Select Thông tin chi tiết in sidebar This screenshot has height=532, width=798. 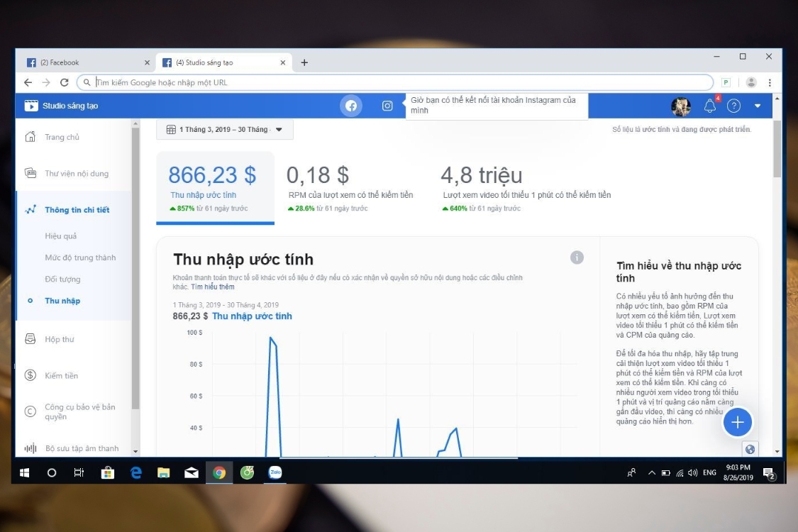coord(77,210)
